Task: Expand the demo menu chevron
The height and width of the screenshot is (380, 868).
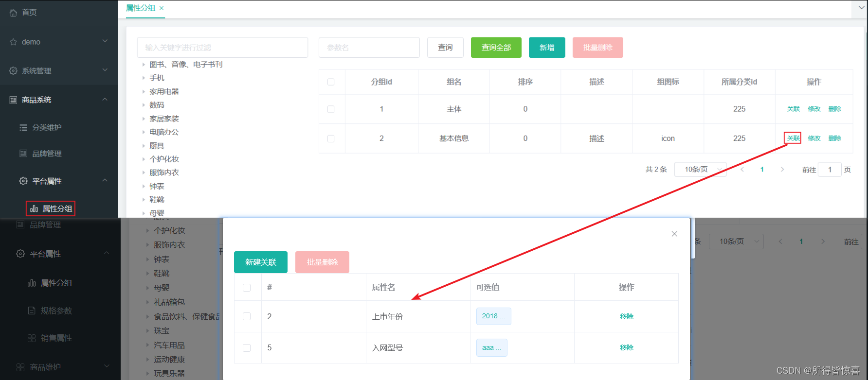Action: pyautogui.click(x=105, y=42)
